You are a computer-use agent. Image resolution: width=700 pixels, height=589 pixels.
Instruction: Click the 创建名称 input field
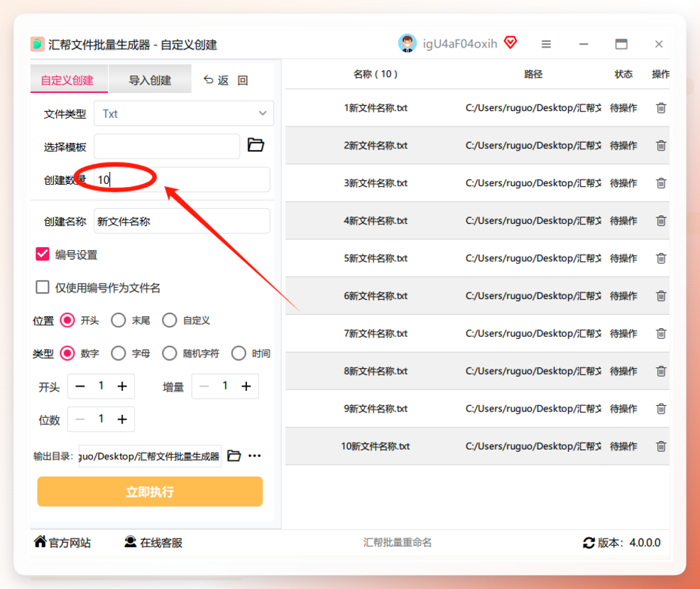tap(182, 221)
